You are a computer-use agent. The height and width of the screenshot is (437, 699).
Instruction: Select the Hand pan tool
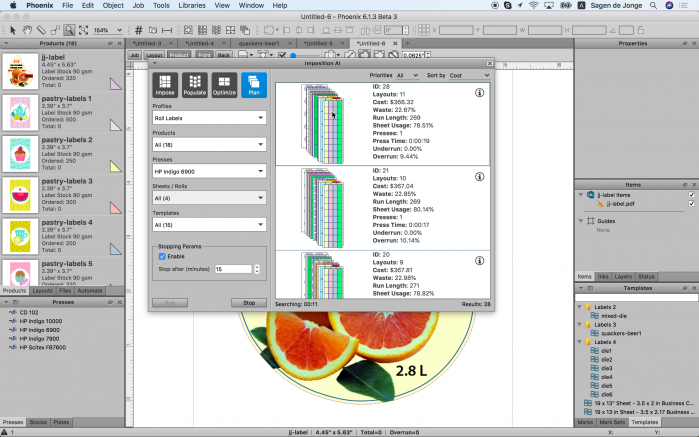(x=26, y=30)
